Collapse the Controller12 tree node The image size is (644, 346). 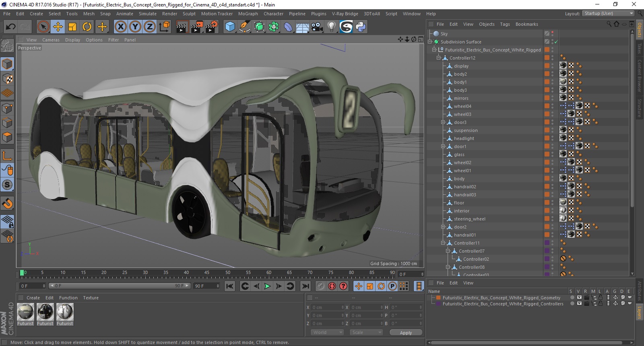(x=439, y=58)
